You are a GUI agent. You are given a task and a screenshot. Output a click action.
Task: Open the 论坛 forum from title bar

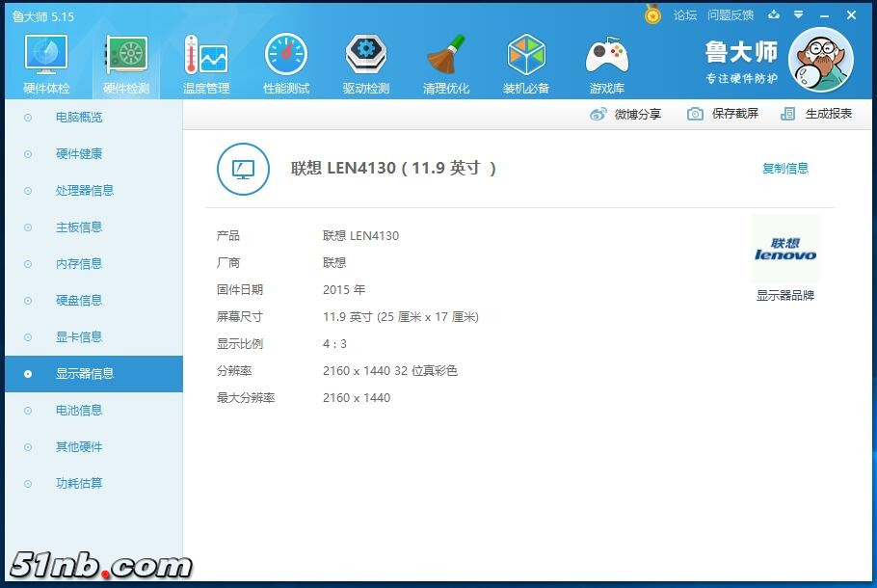pyautogui.click(x=684, y=15)
